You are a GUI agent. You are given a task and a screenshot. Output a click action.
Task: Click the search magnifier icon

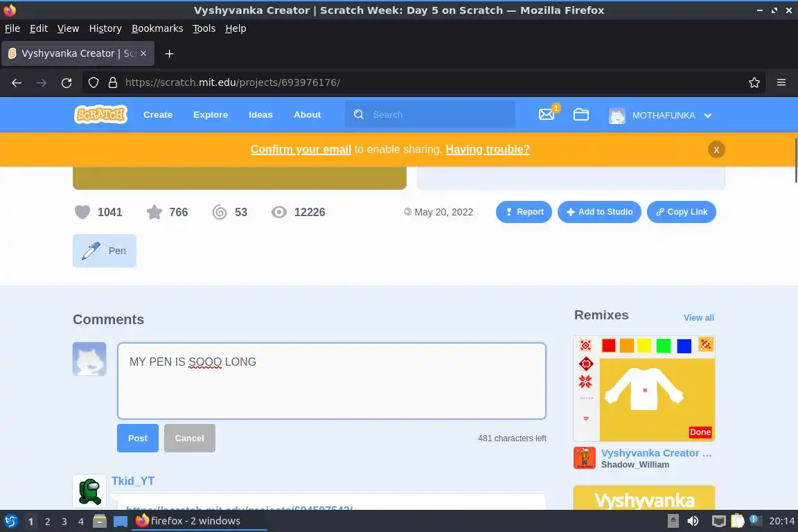pyautogui.click(x=359, y=114)
